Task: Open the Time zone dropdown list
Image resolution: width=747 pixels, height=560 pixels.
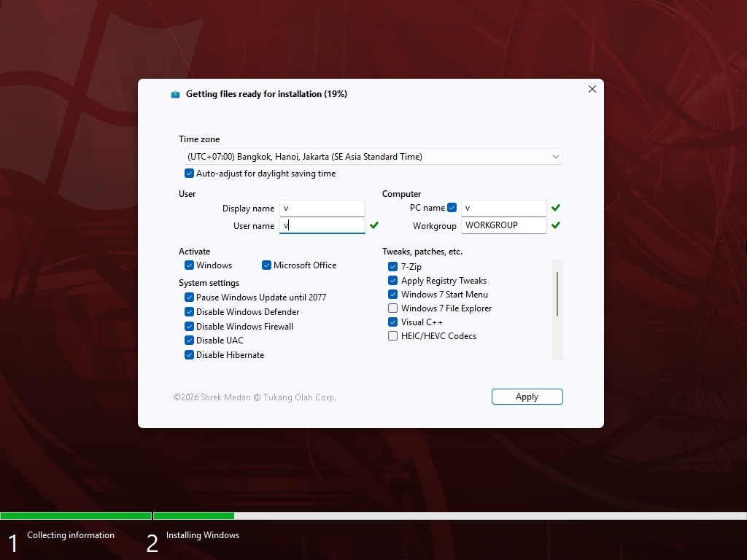Action: (x=373, y=157)
